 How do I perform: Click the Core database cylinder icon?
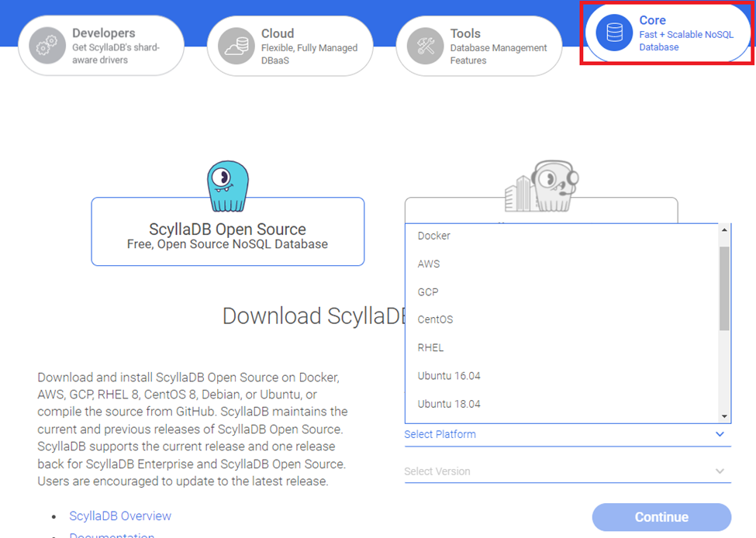tap(614, 33)
